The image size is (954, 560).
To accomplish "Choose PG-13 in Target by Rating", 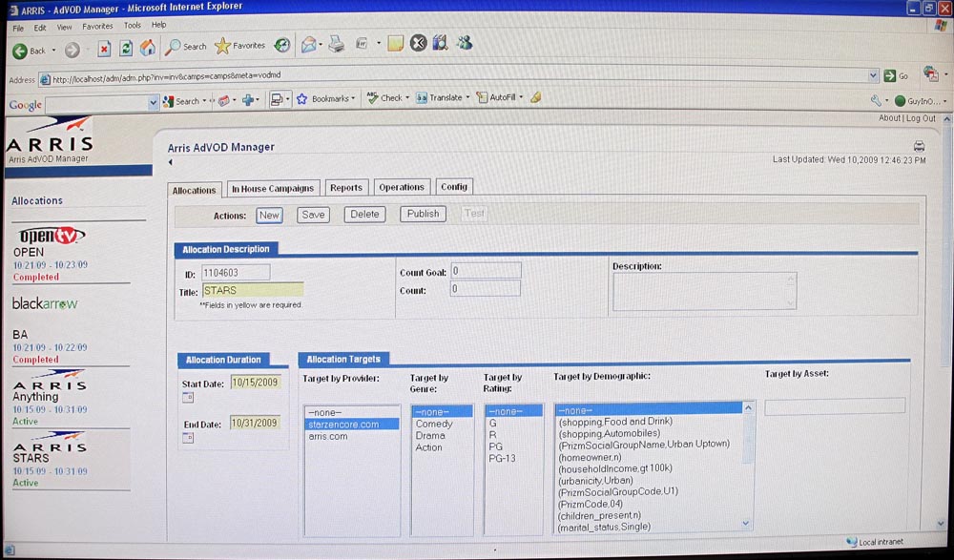I will click(501, 459).
